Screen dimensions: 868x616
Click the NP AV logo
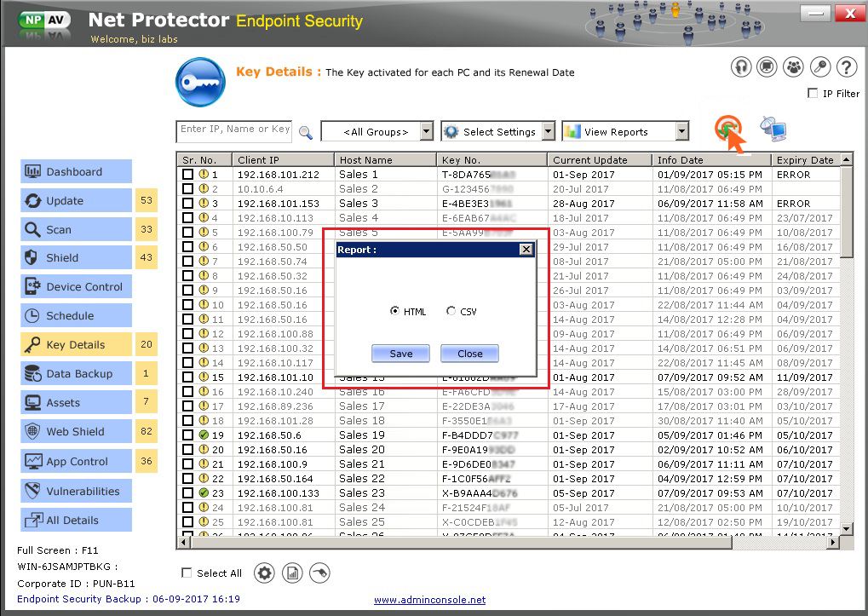coord(45,21)
